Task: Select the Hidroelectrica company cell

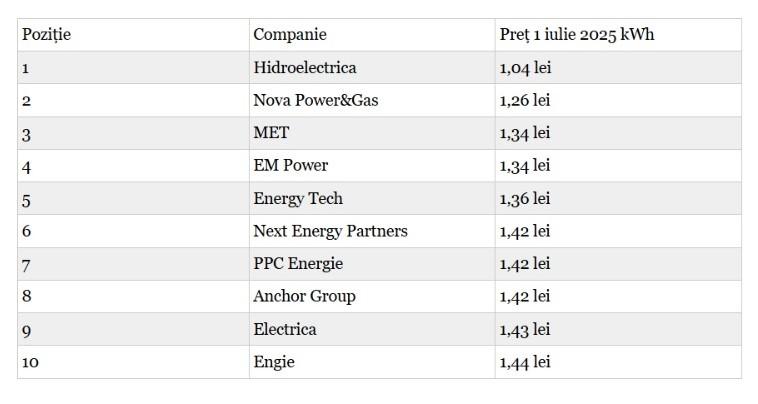Action: [305, 68]
